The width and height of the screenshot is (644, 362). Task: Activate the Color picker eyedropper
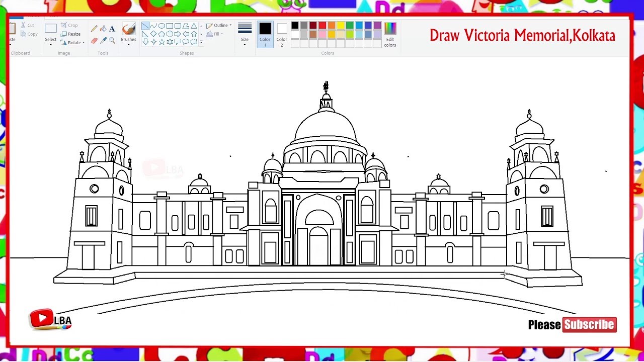pos(103,41)
